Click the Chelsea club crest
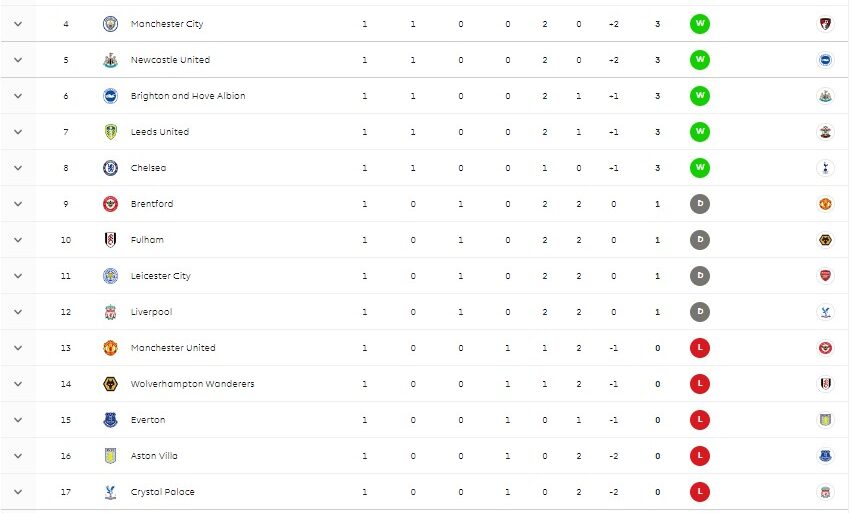 point(110,168)
